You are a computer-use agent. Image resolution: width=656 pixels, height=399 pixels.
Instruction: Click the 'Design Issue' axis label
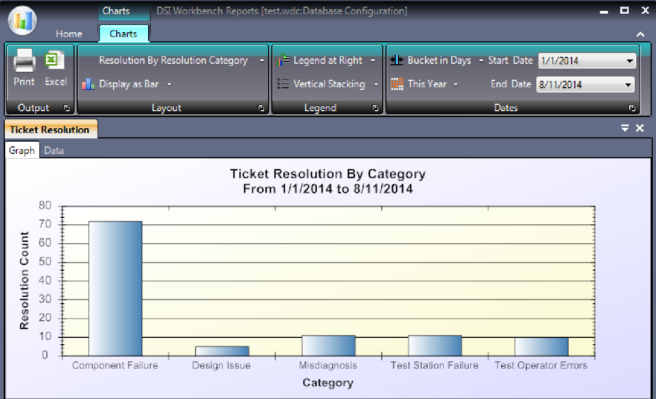221,366
